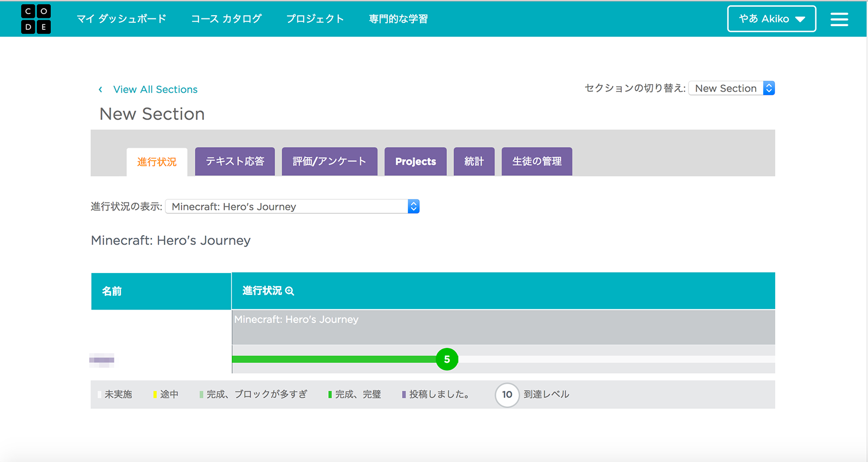Open the hamburger menu icon
Screen dimensions: 868x462
tap(839, 20)
